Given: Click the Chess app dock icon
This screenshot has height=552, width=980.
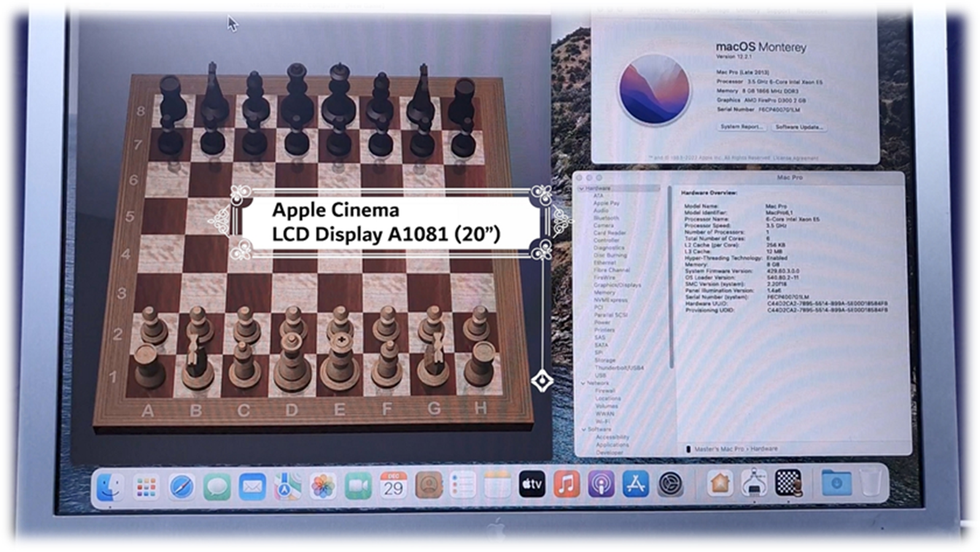Looking at the screenshot, I should click(789, 483).
